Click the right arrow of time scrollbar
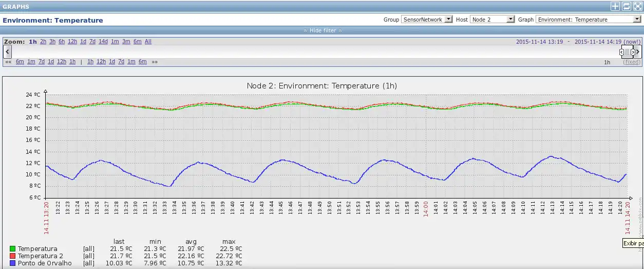 [638, 51]
